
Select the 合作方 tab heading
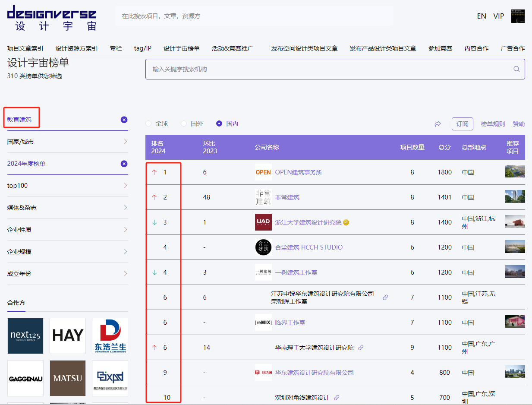click(16, 303)
